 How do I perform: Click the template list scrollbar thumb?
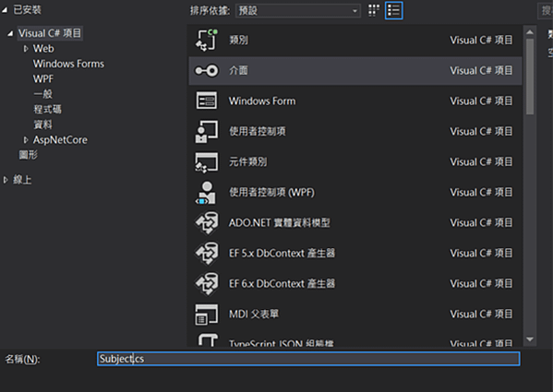click(530, 77)
